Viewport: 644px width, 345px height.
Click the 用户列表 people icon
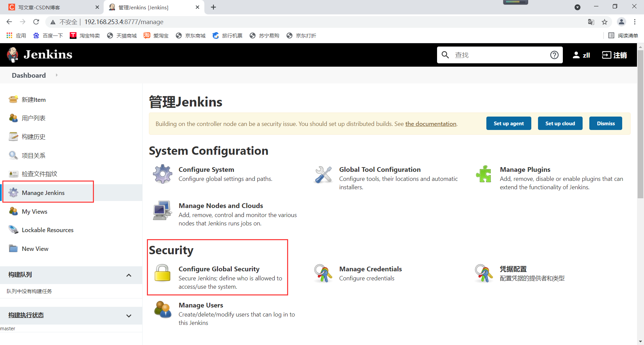click(13, 118)
